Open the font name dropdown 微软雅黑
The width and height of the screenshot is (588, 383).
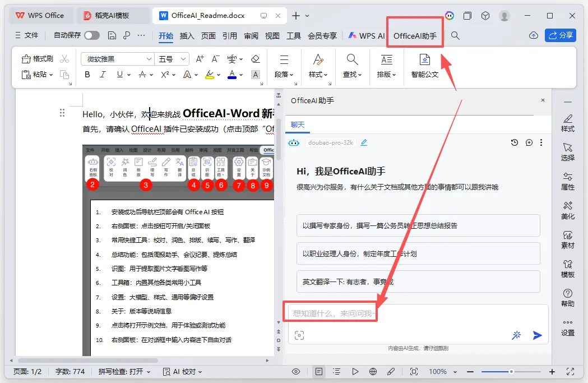tap(149, 59)
